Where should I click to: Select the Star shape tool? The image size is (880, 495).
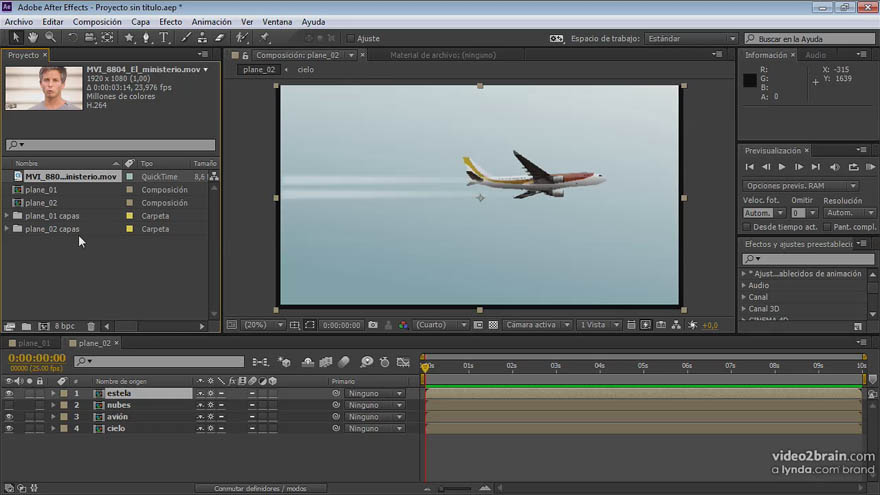point(129,38)
